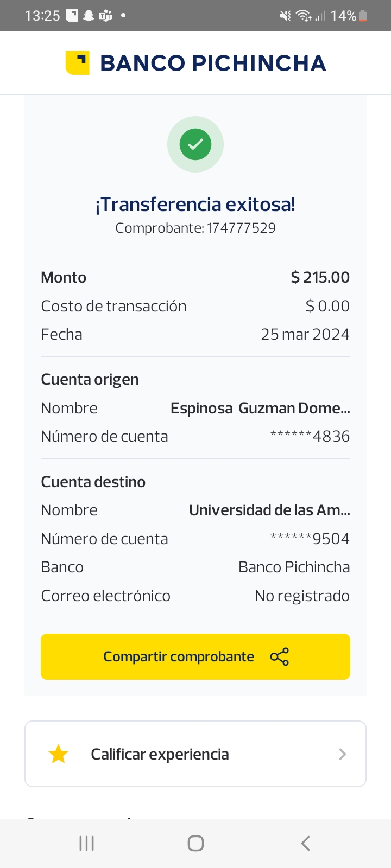Screen dimensions: 391x868
Task: Tap the Teams notification icon
Action: (105, 16)
